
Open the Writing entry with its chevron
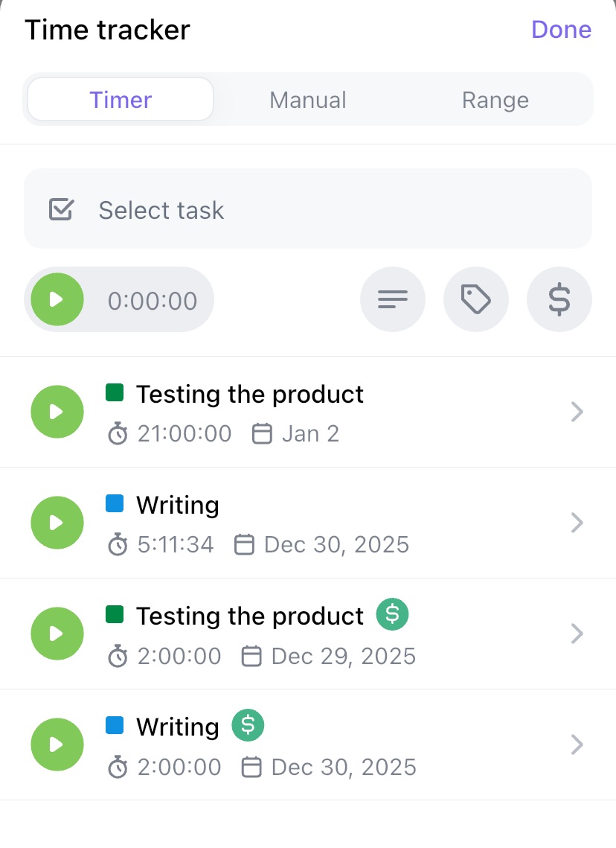tap(577, 523)
